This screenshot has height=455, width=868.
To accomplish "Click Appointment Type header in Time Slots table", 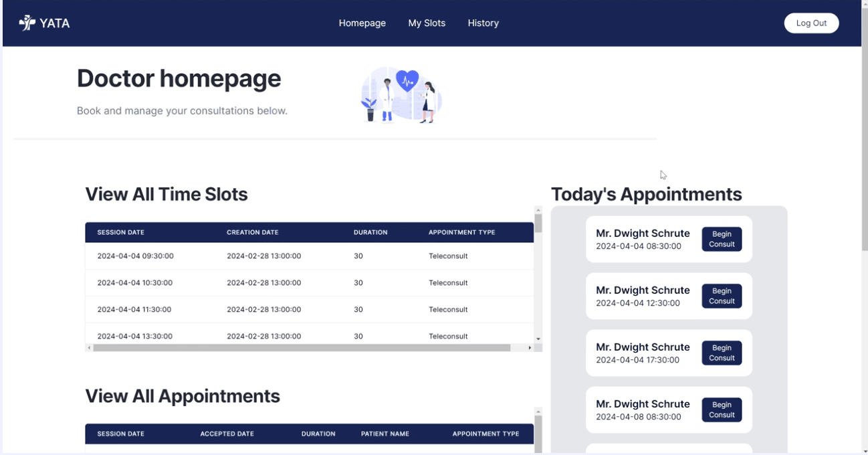I will (462, 233).
